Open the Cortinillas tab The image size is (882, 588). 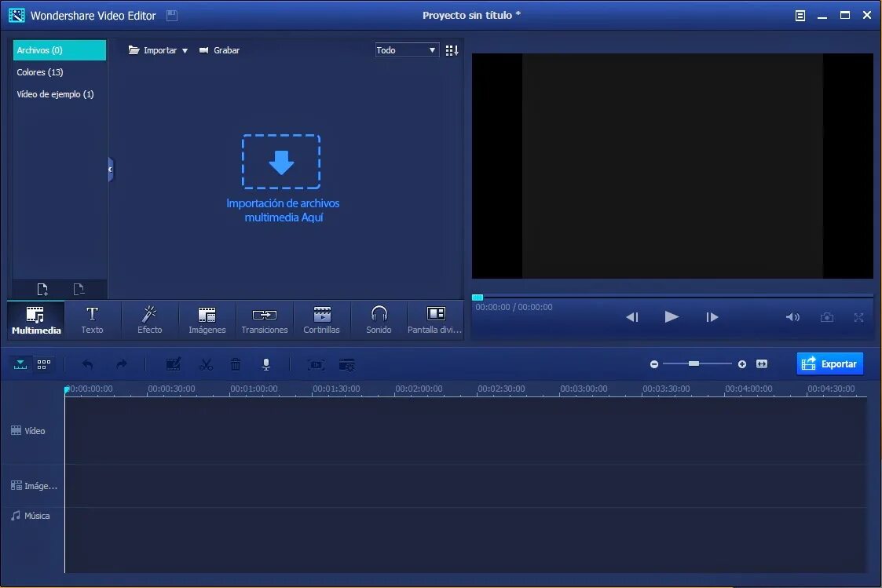tap(322, 320)
